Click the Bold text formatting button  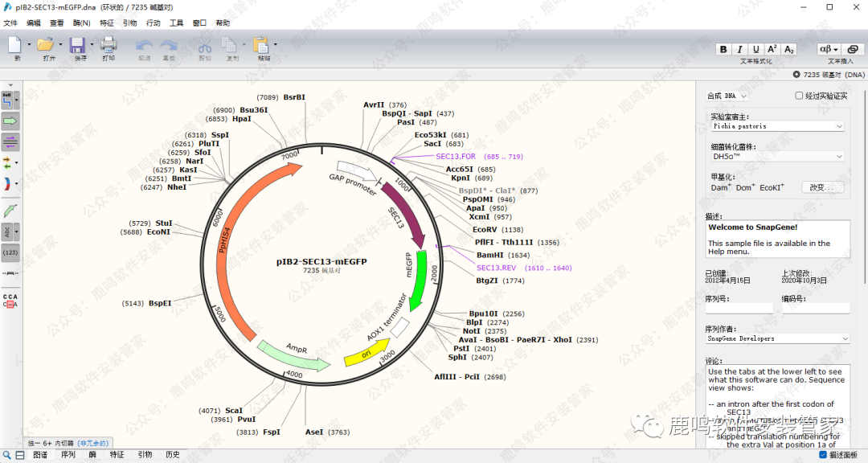[x=723, y=50]
